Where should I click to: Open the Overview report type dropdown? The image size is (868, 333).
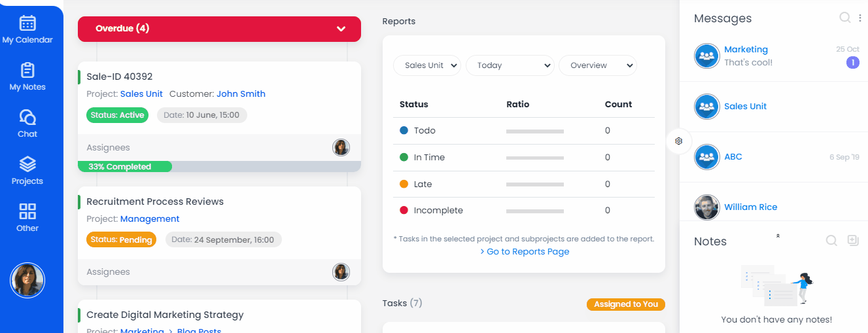(597, 65)
